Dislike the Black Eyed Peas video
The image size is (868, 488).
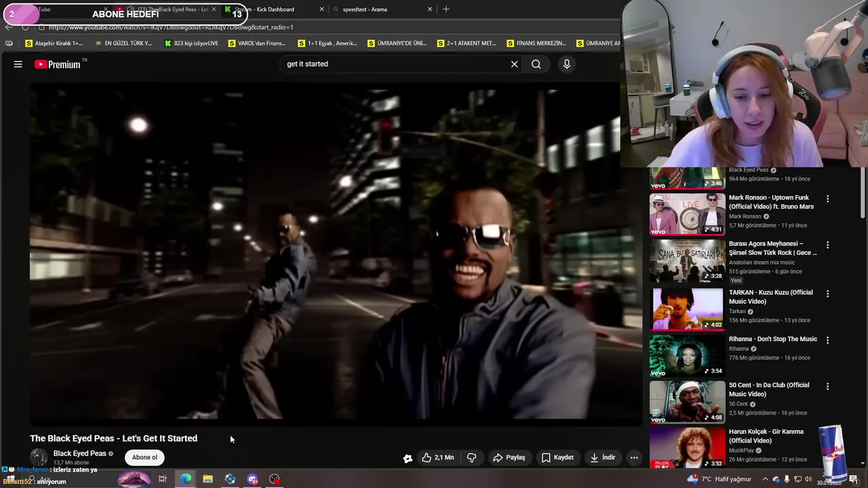[472, 457]
